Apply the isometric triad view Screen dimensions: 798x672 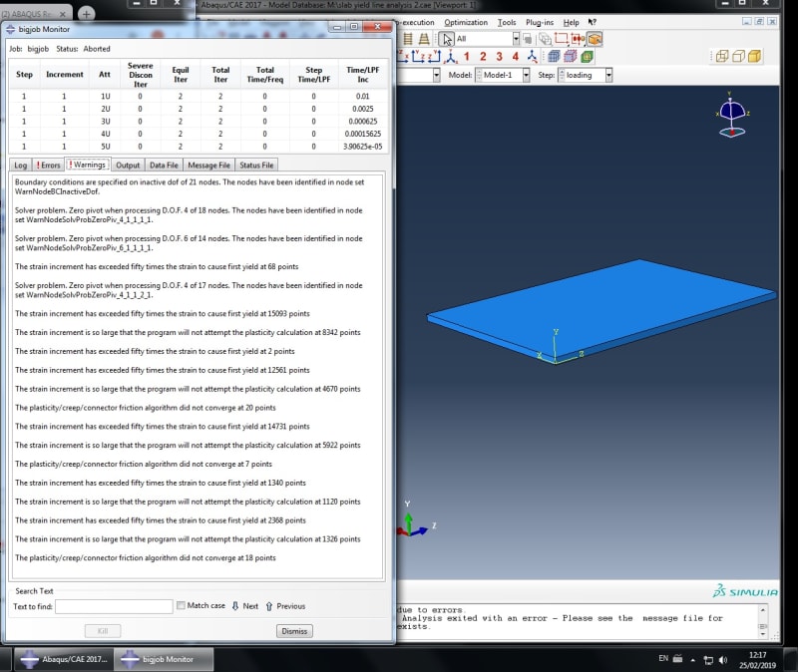(x=451, y=57)
